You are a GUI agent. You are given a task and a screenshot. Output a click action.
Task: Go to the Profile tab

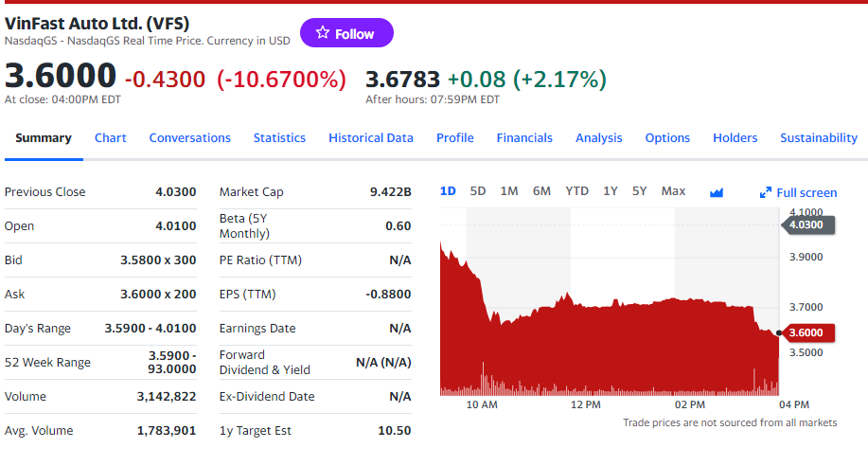(x=455, y=137)
